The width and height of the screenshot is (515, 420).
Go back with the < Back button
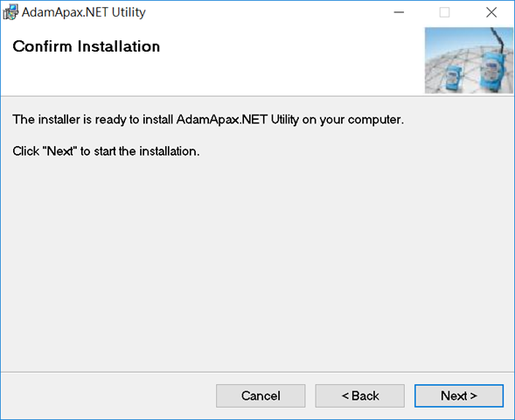[359, 395]
